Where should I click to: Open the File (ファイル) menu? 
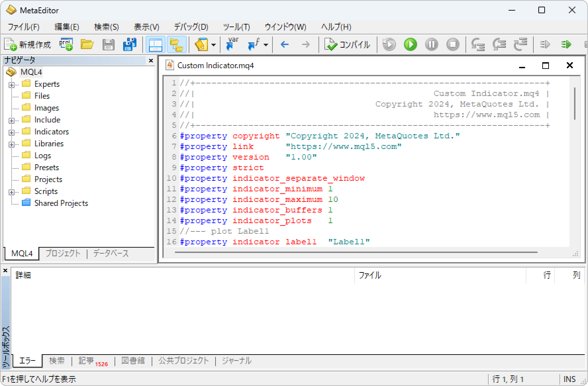pos(24,27)
